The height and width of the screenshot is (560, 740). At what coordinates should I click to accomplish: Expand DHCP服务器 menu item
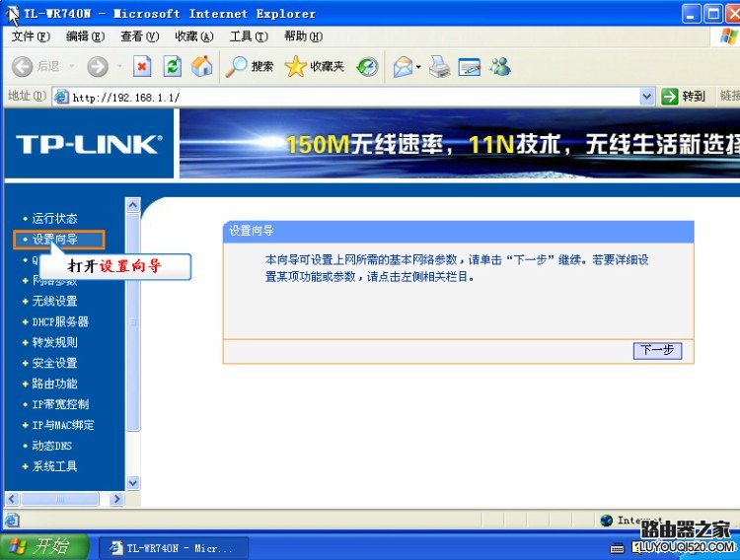click(60, 321)
